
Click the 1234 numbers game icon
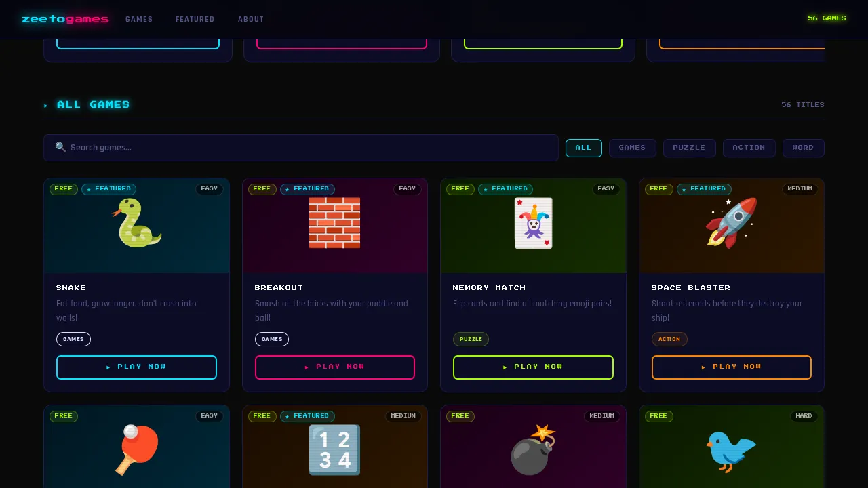pos(335,450)
